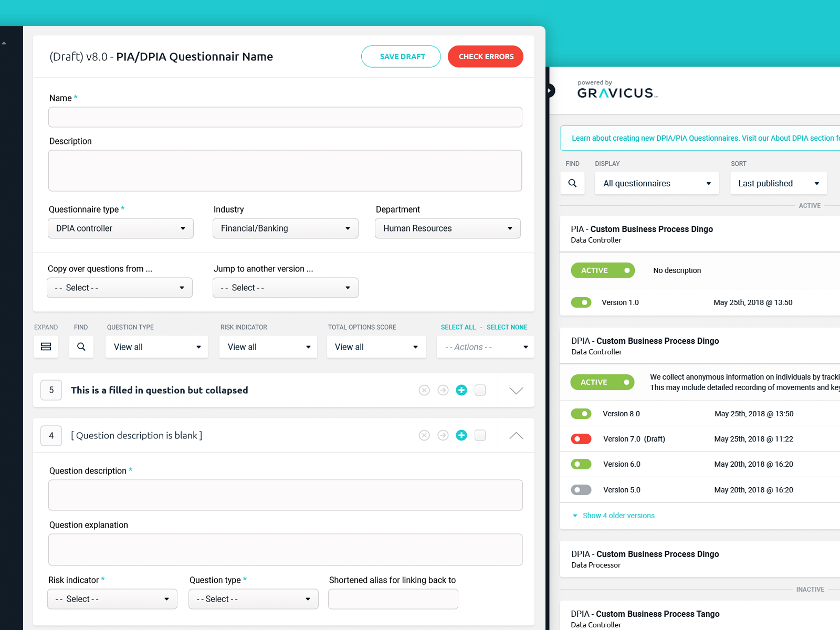Open the Questionnaire type dropdown
The width and height of the screenshot is (840, 630).
pos(121,228)
